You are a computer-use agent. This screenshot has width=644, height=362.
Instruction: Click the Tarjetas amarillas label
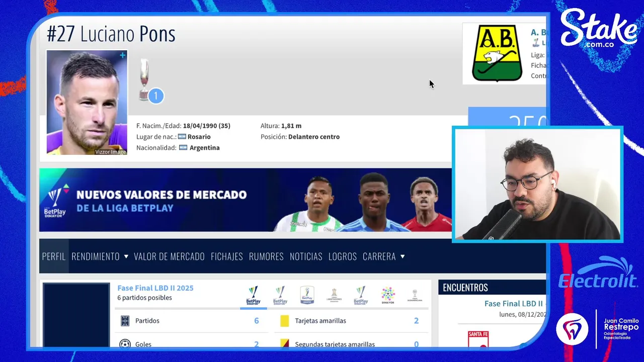(x=320, y=321)
